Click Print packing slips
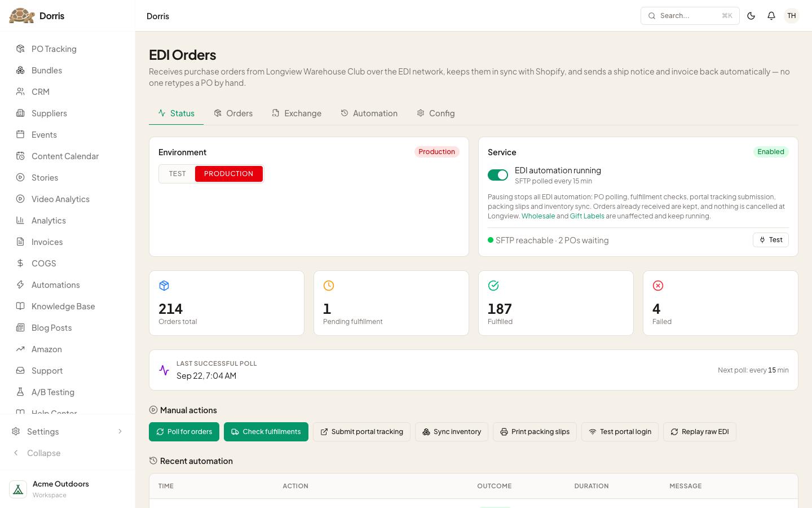The image size is (812, 508). 535,432
